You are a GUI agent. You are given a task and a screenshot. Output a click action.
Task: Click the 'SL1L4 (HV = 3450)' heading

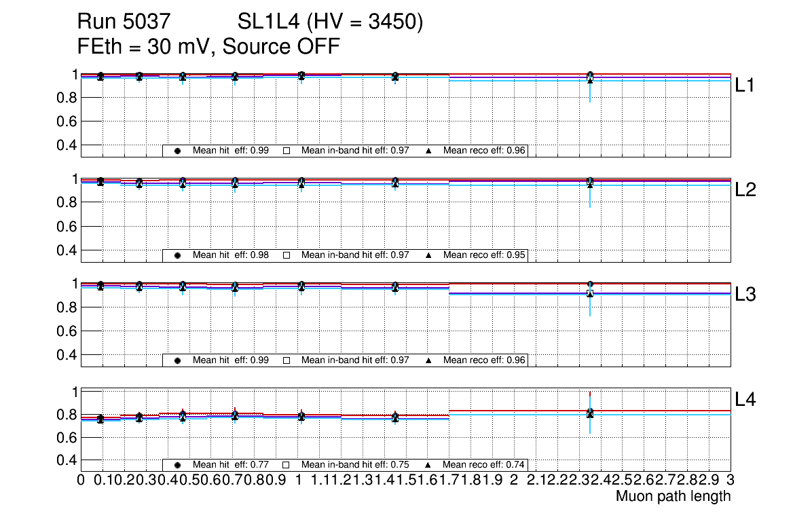point(330,23)
